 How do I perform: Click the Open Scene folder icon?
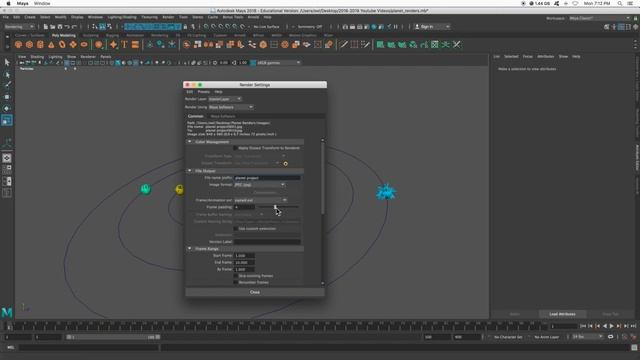tap(53, 27)
